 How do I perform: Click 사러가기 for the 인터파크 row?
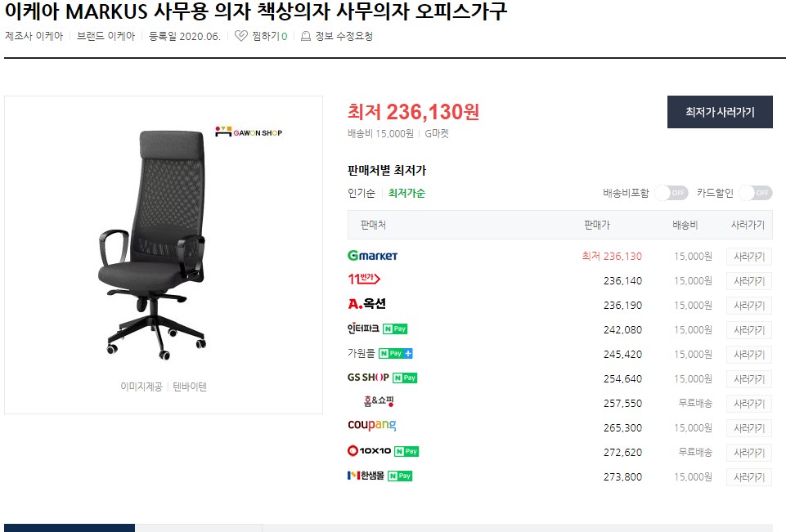tap(749, 330)
